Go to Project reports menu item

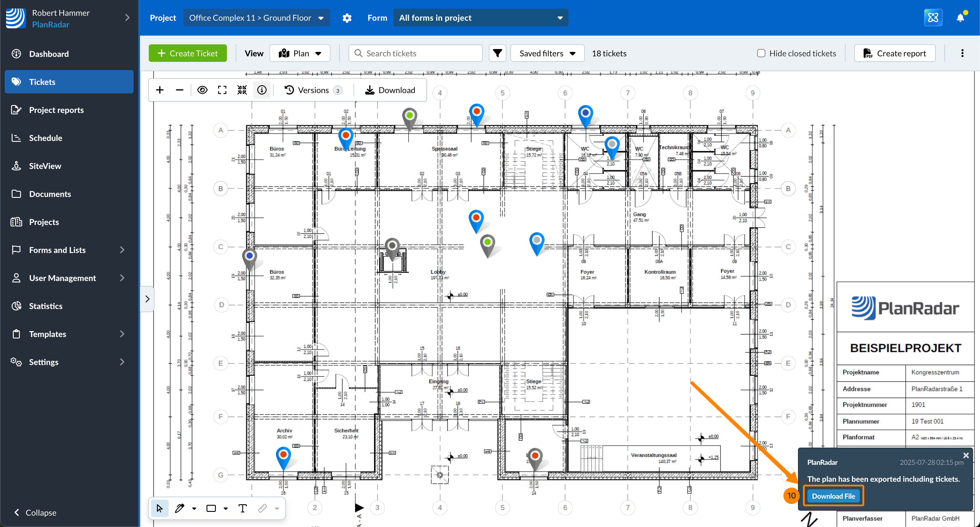point(56,110)
